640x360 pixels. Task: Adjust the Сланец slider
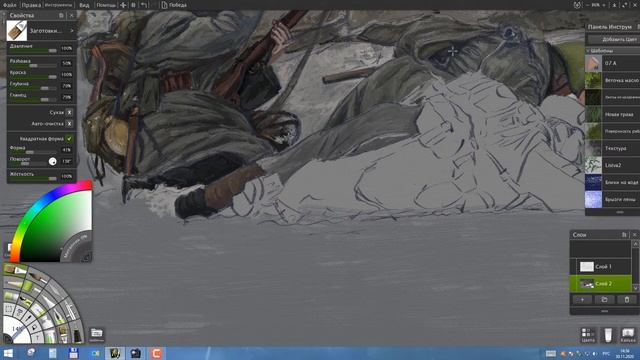pyautogui.click(x=33, y=100)
